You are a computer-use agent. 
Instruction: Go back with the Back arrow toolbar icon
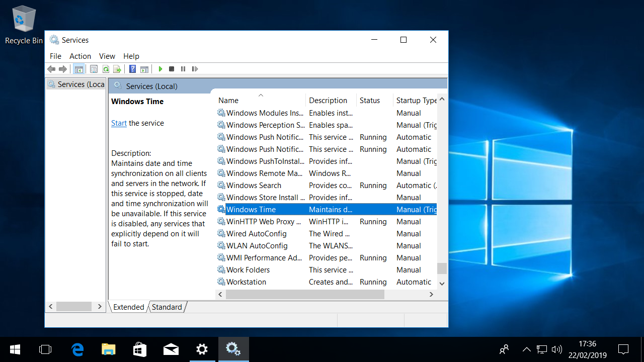point(51,69)
